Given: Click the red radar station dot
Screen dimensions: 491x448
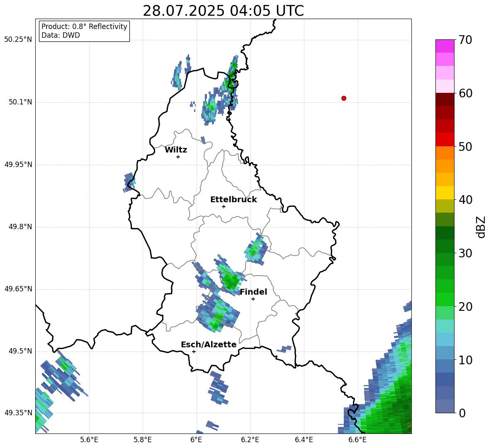Looking at the screenshot, I should click(x=344, y=98).
